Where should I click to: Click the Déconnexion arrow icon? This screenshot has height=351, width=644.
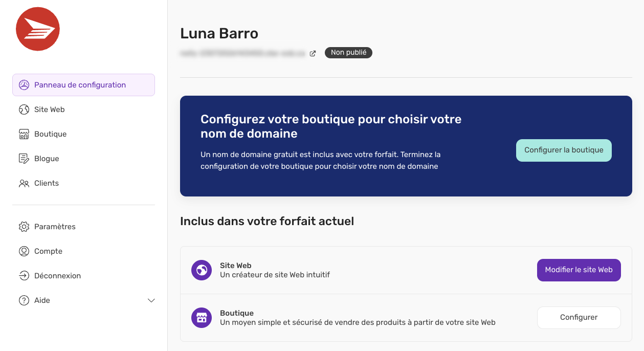[24, 276]
